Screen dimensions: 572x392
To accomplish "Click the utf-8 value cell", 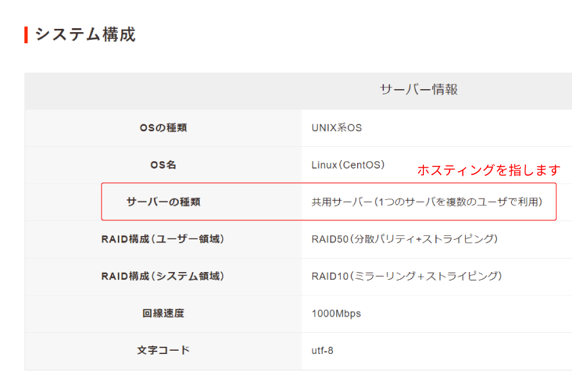I will 322,350.
